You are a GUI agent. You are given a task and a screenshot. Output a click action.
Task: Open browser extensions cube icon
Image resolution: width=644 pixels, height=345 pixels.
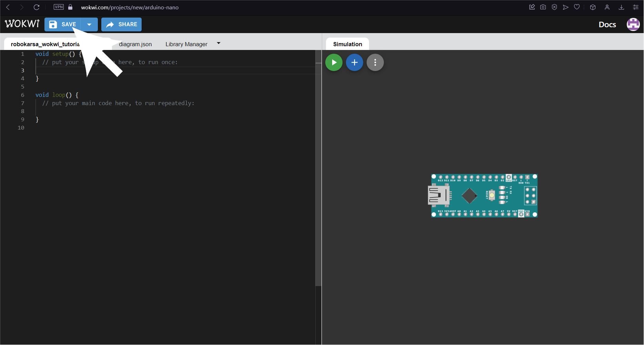tap(593, 7)
